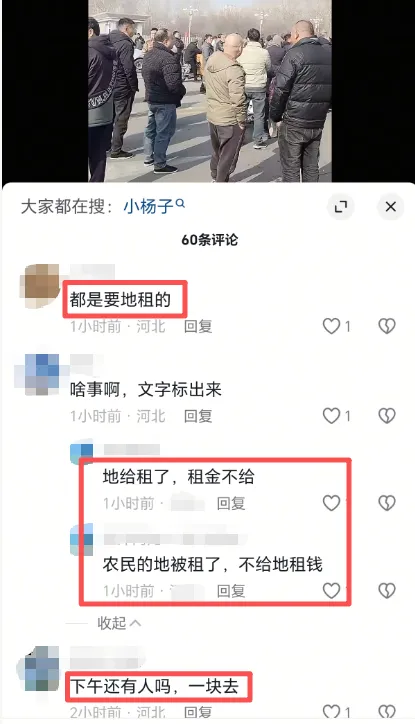Collapse replies with 收起

point(119,623)
